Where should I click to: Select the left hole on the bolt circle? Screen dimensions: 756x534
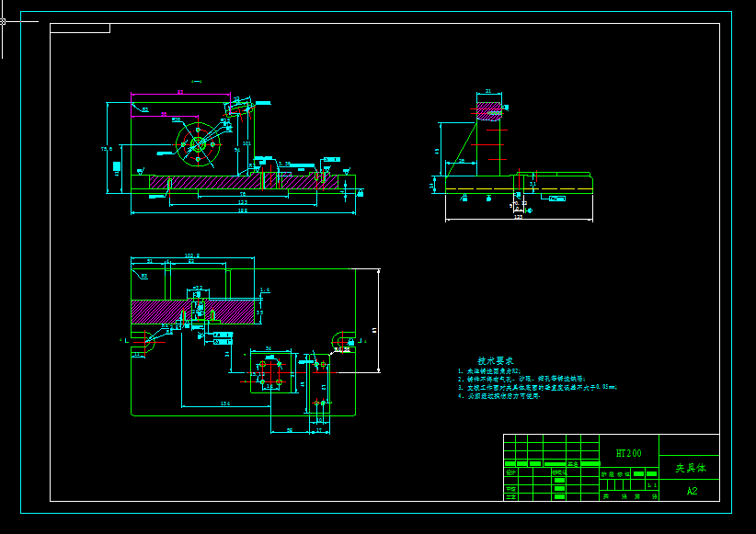point(183,144)
